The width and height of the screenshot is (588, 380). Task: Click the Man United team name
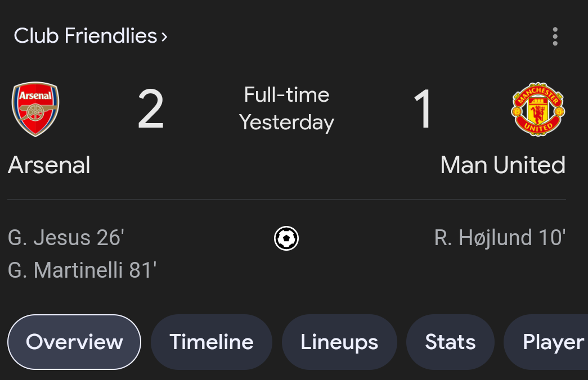click(x=503, y=165)
